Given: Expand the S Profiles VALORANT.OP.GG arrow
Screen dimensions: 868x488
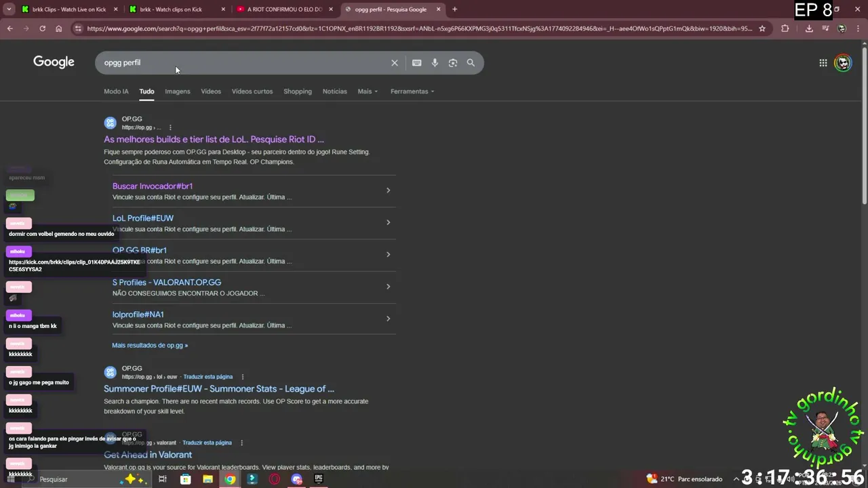Looking at the screenshot, I should (x=388, y=286).
